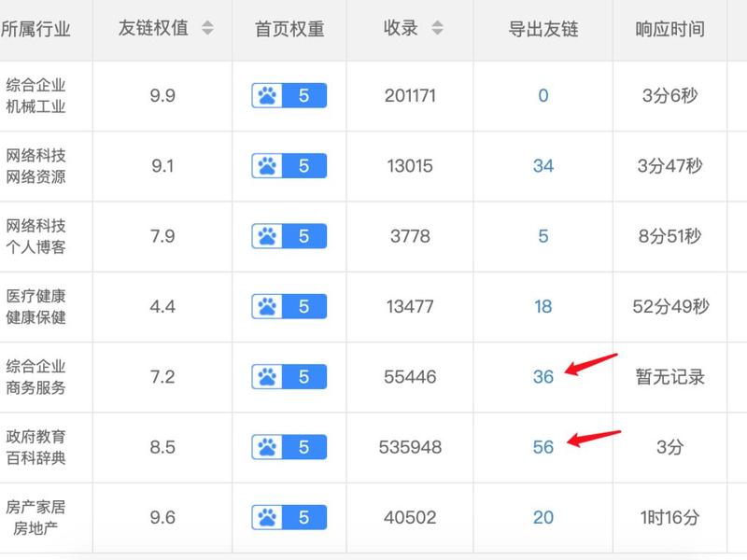
Task: Open the exported links count 34
Action: click(x=543, y=166)
